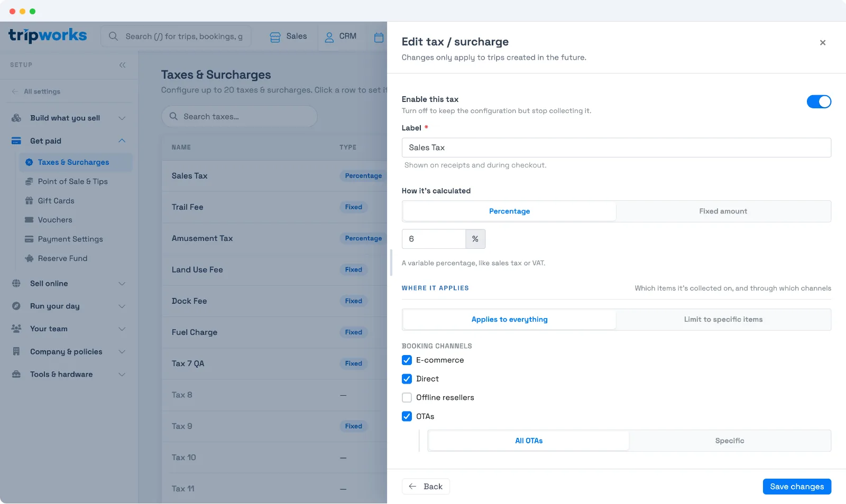The width and height of the screenshot is (846, 504).
Task: Open the Amusement Tax row
Action: (274, 239)
